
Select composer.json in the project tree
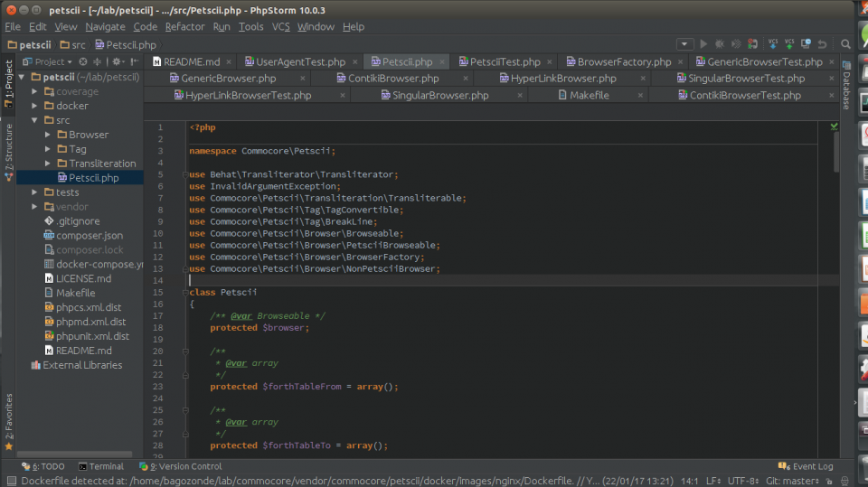pyautogui.click(x=90, y=236)
